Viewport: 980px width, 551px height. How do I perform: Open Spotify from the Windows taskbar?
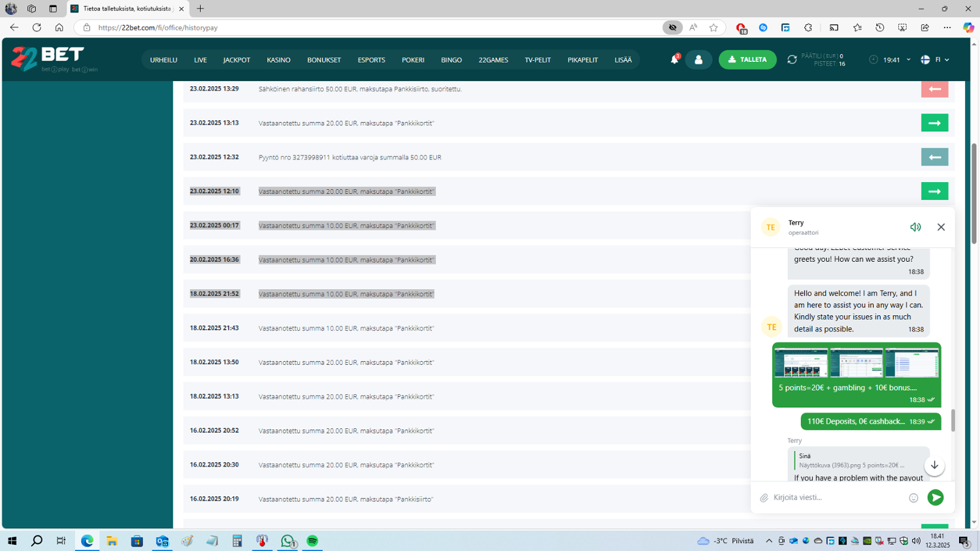pyautogui.click(x=312, y=541)
